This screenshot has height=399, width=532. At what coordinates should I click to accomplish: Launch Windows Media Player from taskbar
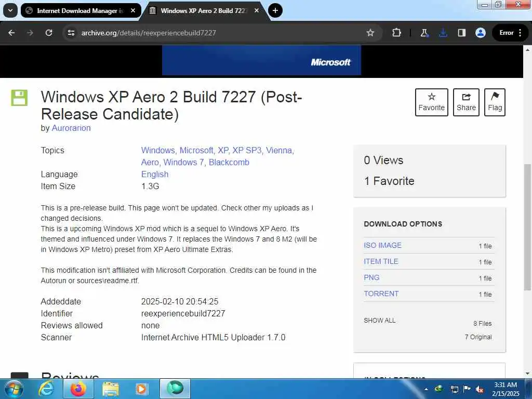coord(141,389)
